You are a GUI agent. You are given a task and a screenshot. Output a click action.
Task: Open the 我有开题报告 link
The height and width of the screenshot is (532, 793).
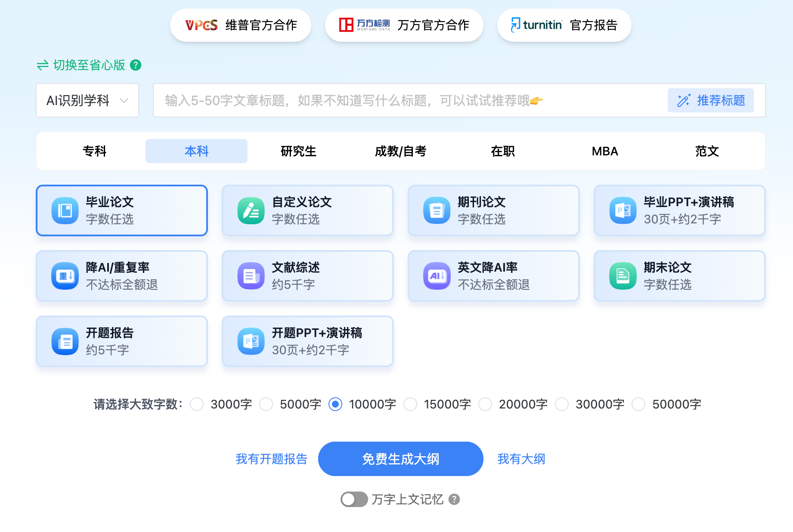[271, 459]
